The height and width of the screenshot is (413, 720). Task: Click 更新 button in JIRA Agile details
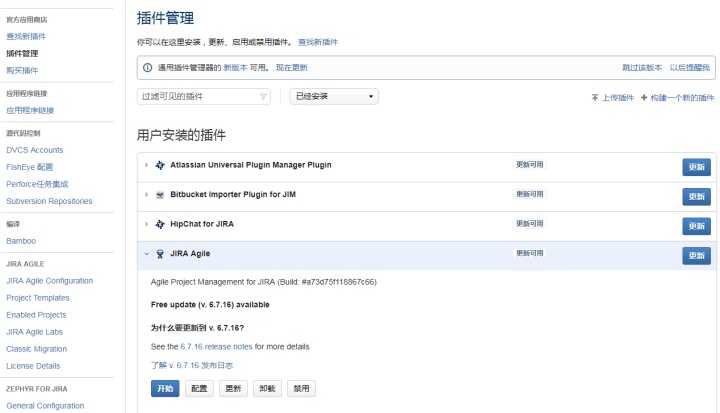[233, 389]
